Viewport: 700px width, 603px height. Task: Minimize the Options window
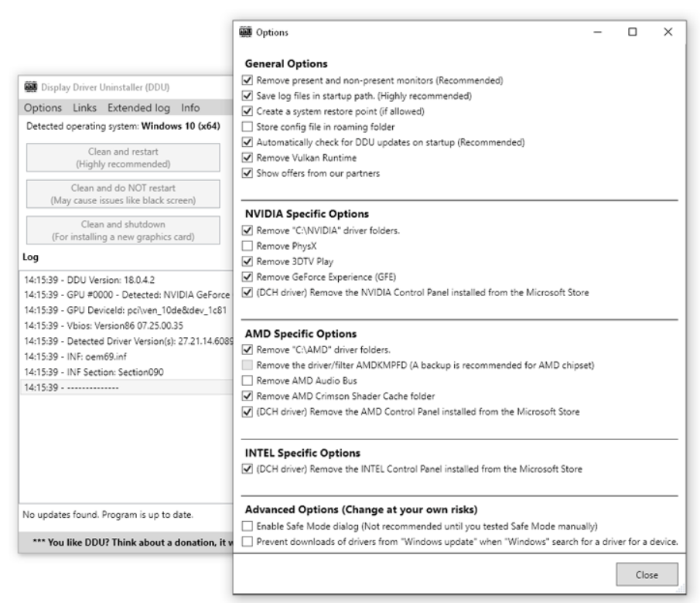[x=597, y=32]
